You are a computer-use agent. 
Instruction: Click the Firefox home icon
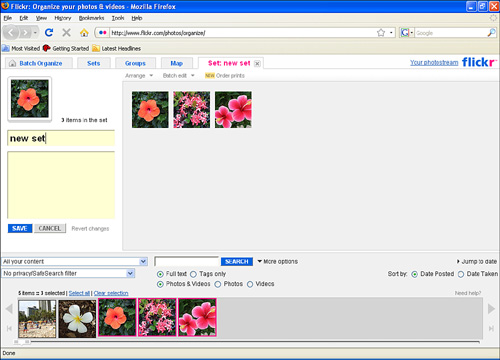84,33
